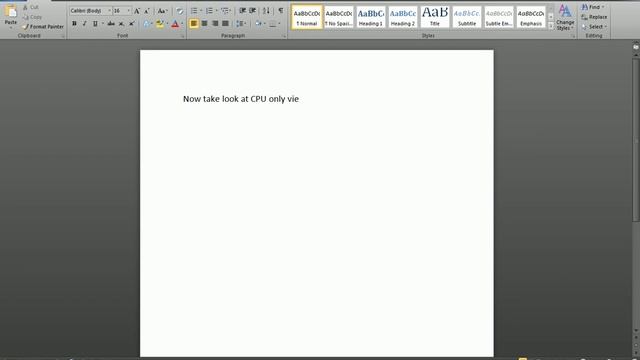640x360 pixels.
Task: Align text to the right
Action: (215, 24)
